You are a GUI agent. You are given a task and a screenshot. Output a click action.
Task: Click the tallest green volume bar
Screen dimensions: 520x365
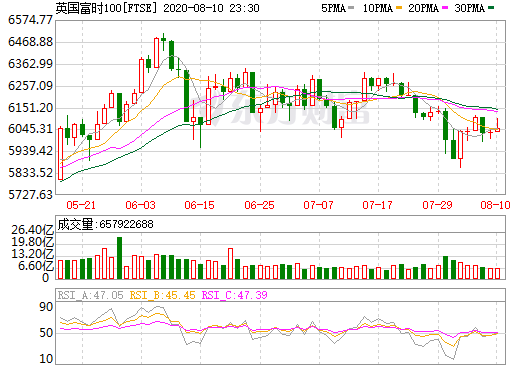coord(119,258)
